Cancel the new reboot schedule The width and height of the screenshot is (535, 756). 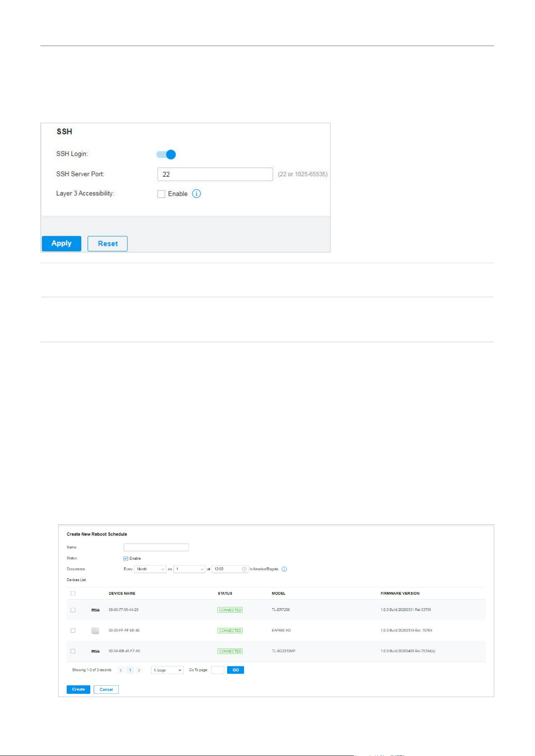[106, 689]
